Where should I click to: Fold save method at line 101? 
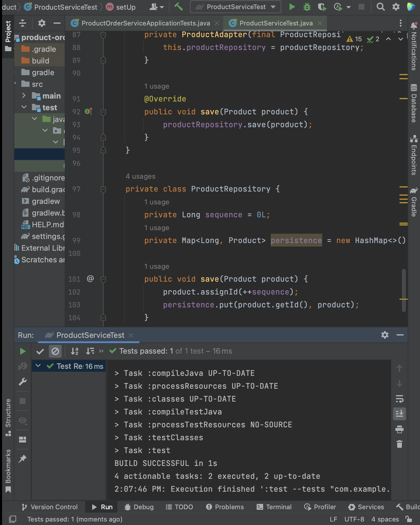coord(103,279)
